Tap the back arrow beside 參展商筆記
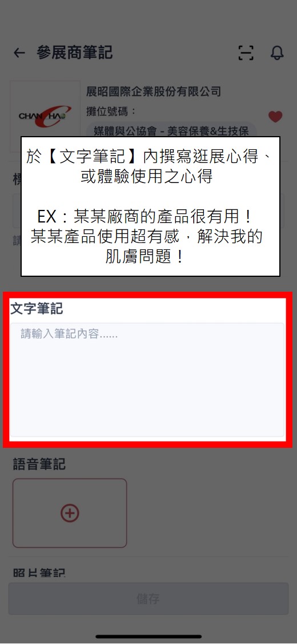The height and width of the screenshot is (644, 297). click(x=19, y=53)
